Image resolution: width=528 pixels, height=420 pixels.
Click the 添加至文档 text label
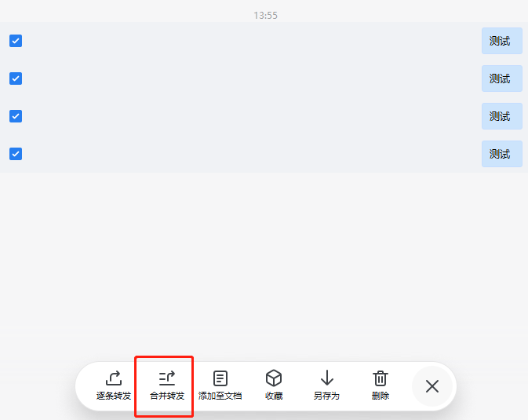pyautogui.click(x=220, y=396)
